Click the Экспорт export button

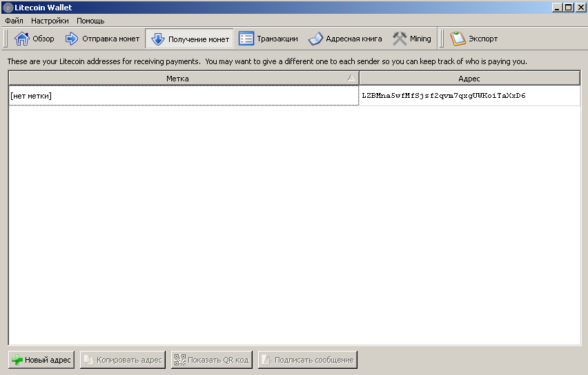(474, 39)
